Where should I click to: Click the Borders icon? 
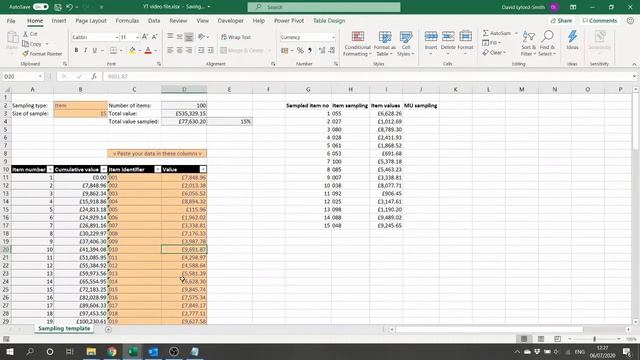coord(113,50)
